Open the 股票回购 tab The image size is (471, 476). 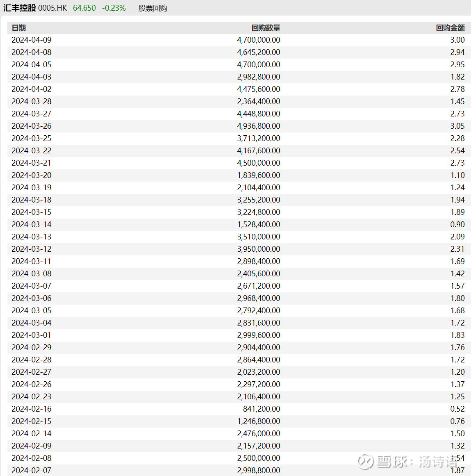[152, 8]
